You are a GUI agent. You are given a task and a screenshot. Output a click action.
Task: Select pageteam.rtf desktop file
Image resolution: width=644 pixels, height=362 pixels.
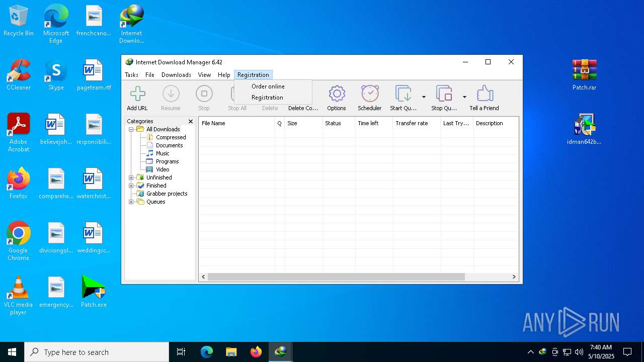94,75
